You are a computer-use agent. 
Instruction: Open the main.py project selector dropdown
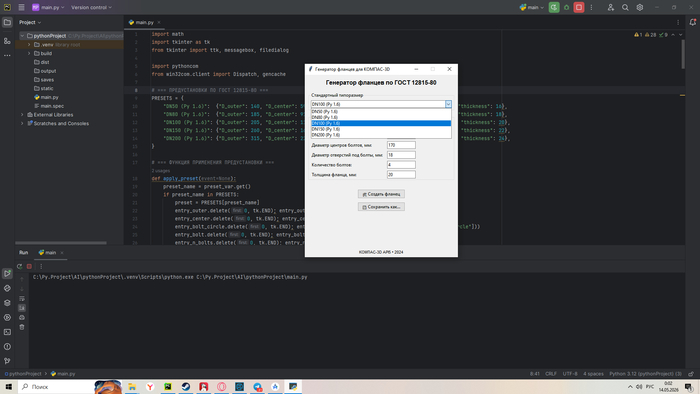48,8
